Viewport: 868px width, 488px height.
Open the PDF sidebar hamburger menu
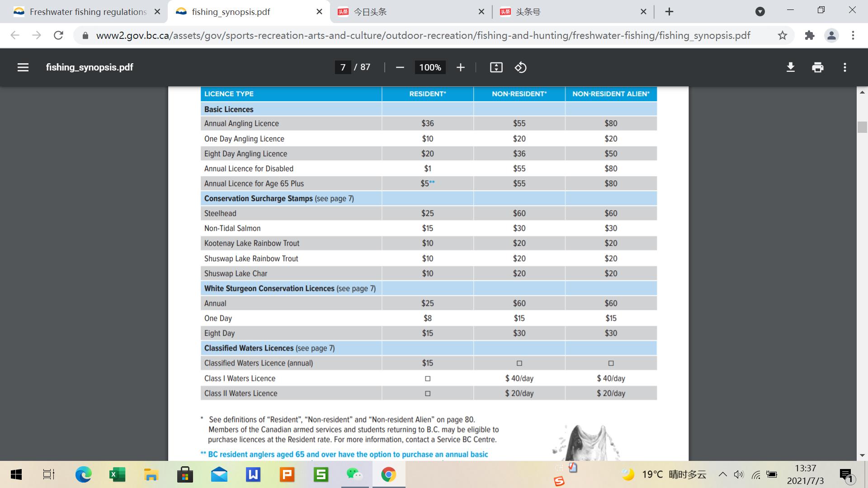click(23, 67)
